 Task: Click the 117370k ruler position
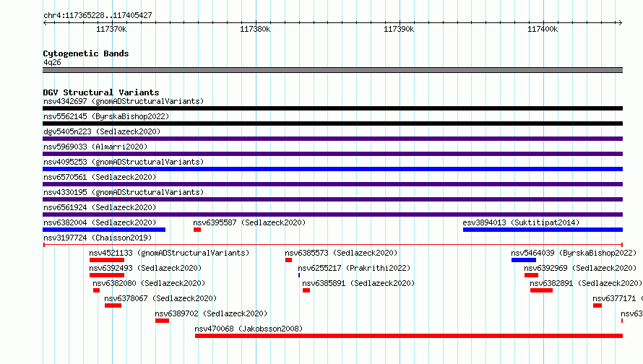click(111, 29)
